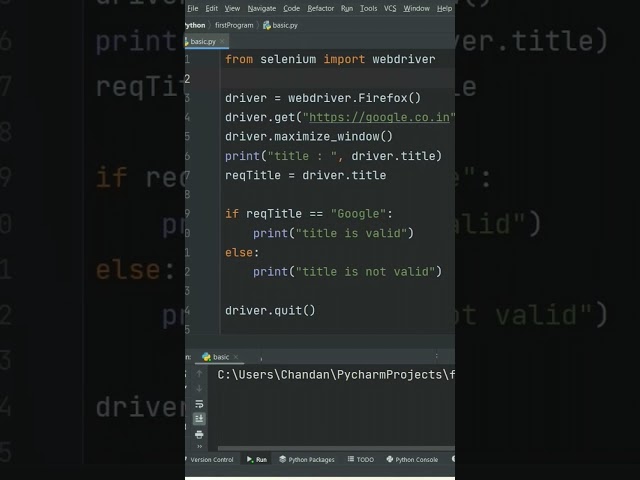The image size is (640, 480).
Task: Open the Run panel options menu (three dots)
Action: tap(436, 356)
